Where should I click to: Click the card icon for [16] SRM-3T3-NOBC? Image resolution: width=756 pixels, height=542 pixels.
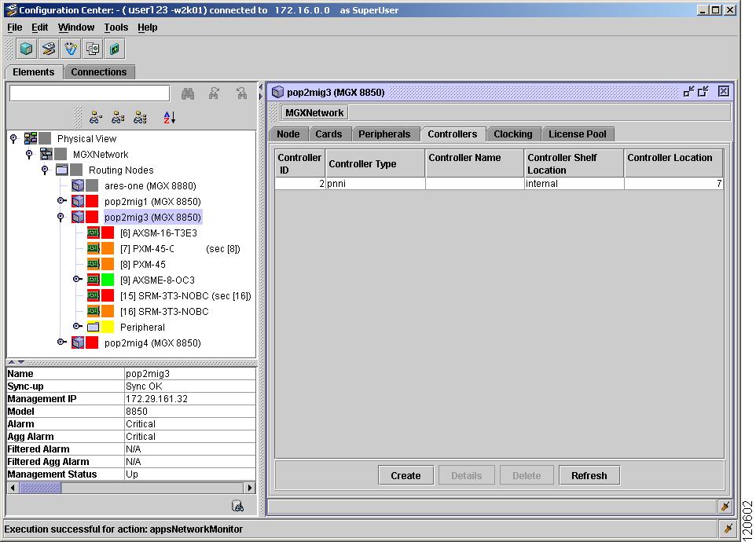click(94, 311)
